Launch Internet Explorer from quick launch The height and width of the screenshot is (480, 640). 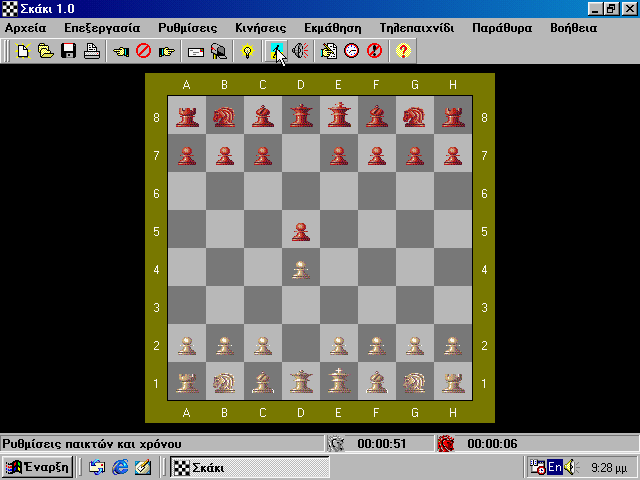(120, 467)
